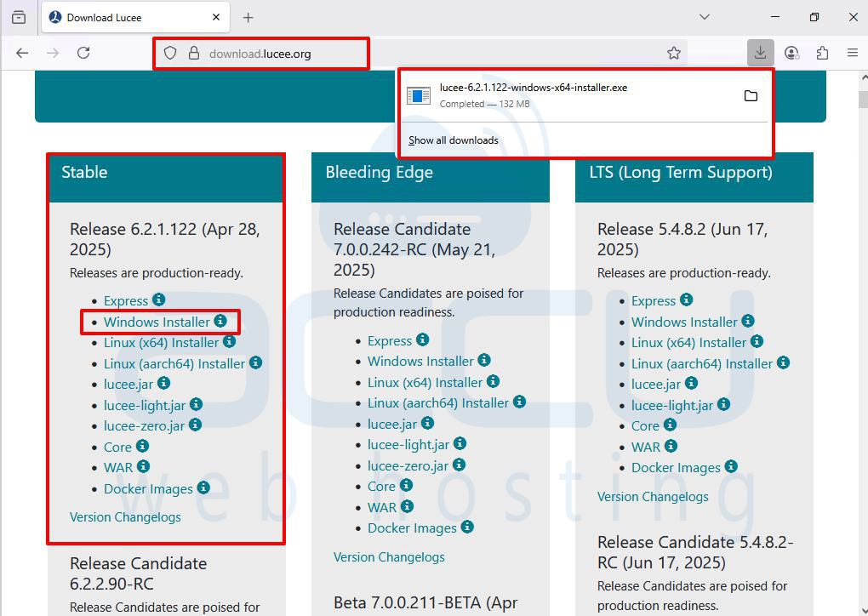Click info icon beside Bleeding Edge Express

point(422,339)
